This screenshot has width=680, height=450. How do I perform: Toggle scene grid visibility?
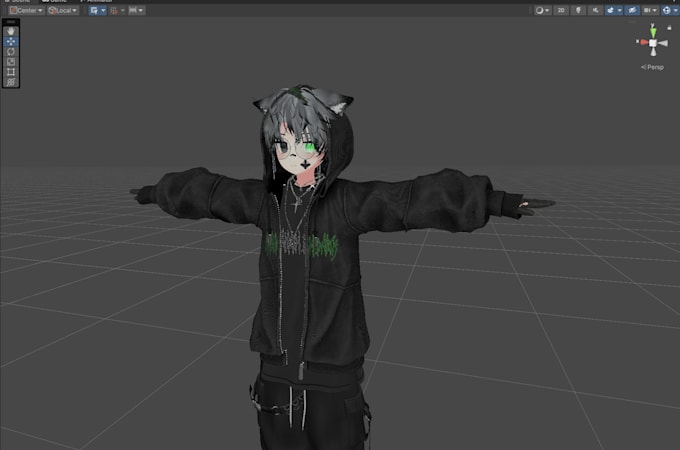[94, 10]
